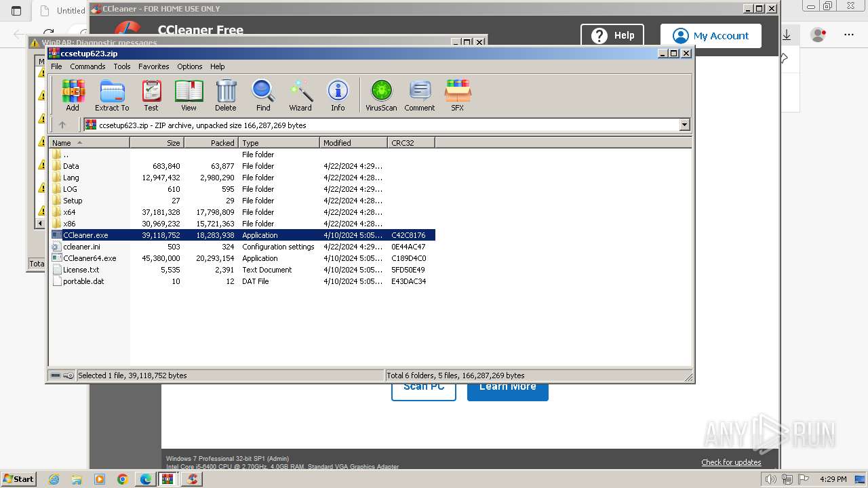This screenshot has width=868, height=488.
Task: Click My Account button in CCleaner
Action: pos(711,36)
